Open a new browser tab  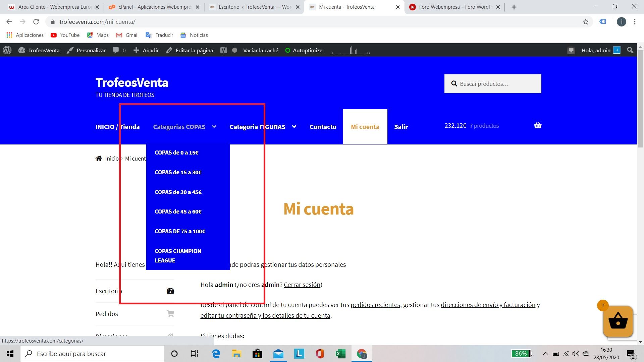[x=514, y=7]
